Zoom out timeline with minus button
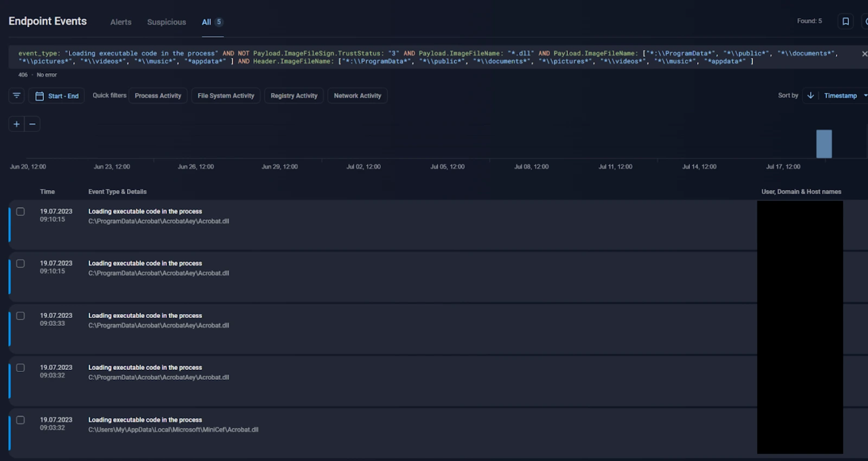Image resolution: width=868 pixels, height=461 pixels. [33, 124]
